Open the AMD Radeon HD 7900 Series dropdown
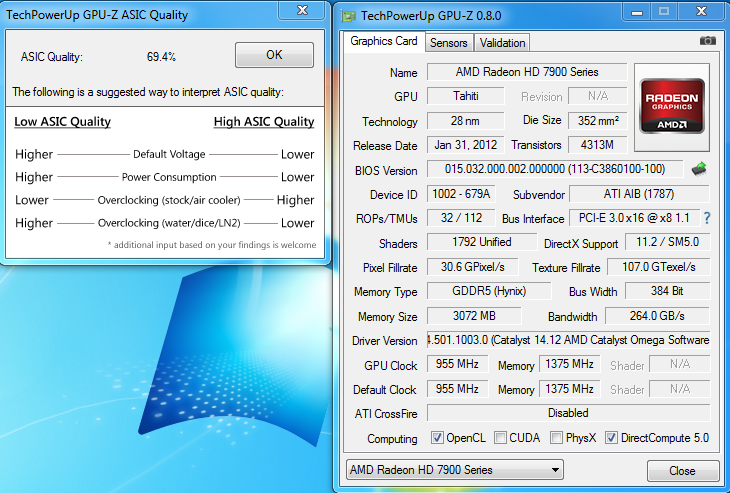The width and height of the screenshot is (730, 493). 455,470
